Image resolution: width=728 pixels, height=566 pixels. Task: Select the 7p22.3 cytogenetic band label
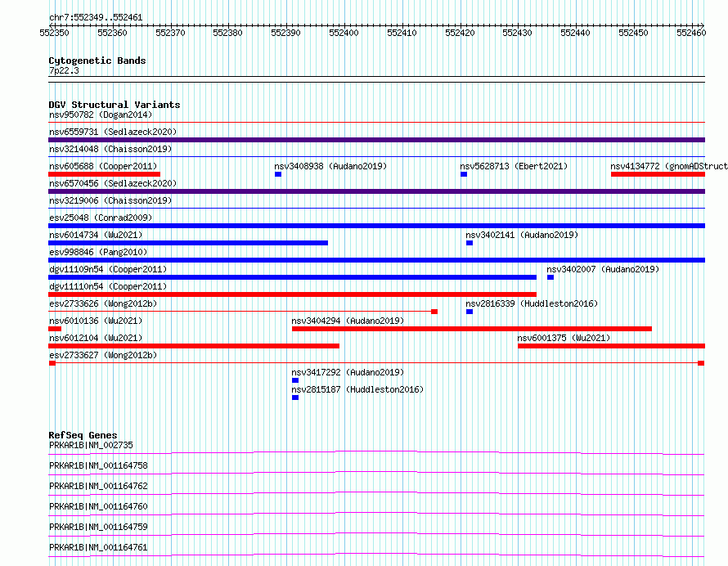pyautogui.click(x=64, y=70)
